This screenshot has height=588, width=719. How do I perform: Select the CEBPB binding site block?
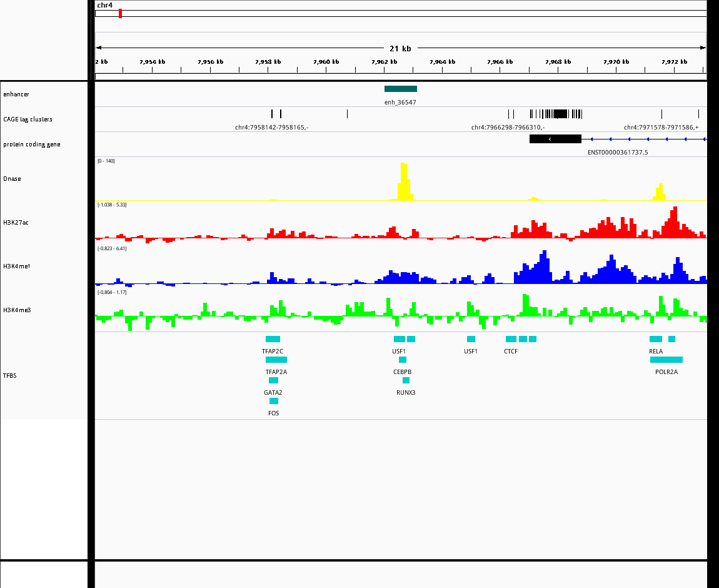(403, 360)
